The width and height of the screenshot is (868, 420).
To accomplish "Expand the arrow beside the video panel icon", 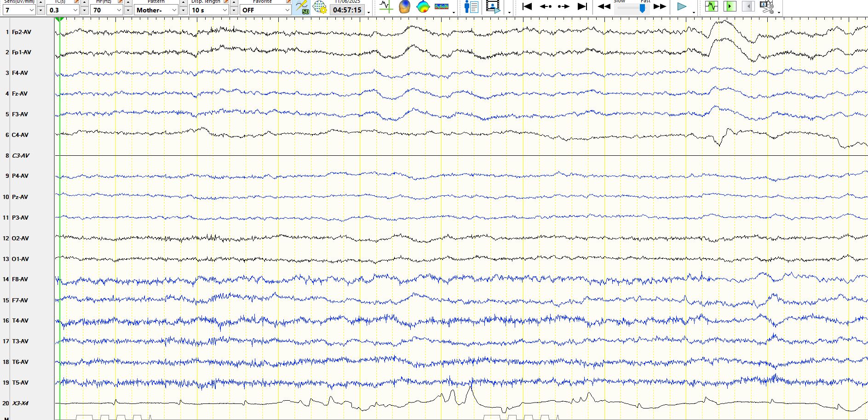I will (509, 12).
